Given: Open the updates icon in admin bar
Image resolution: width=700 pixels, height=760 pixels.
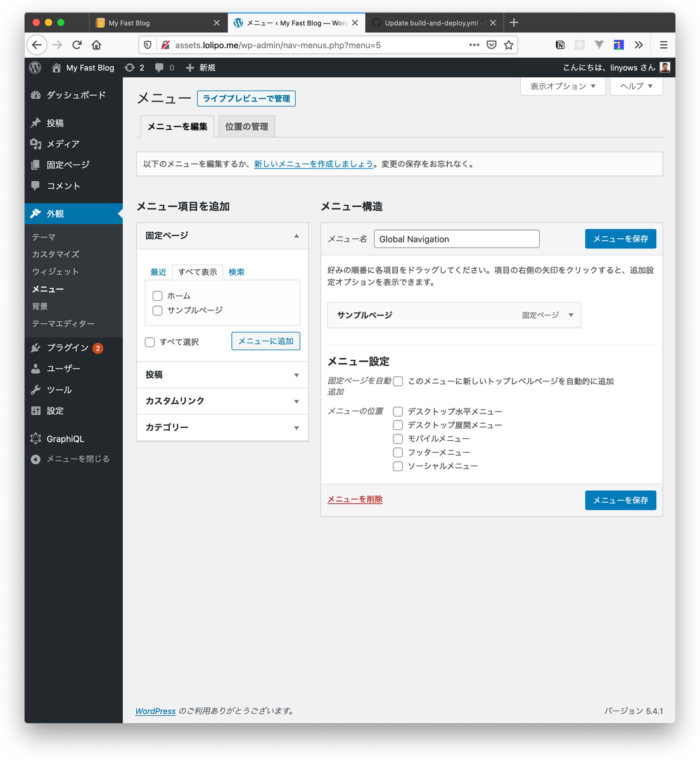Looking at the screenshot, I should (130, 68).
